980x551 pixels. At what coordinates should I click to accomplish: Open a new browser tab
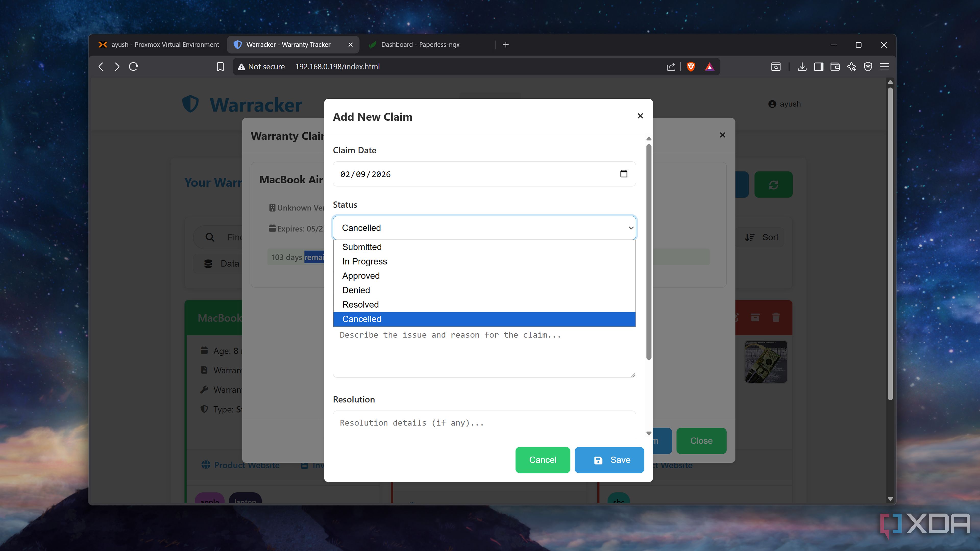coord(506,44)
